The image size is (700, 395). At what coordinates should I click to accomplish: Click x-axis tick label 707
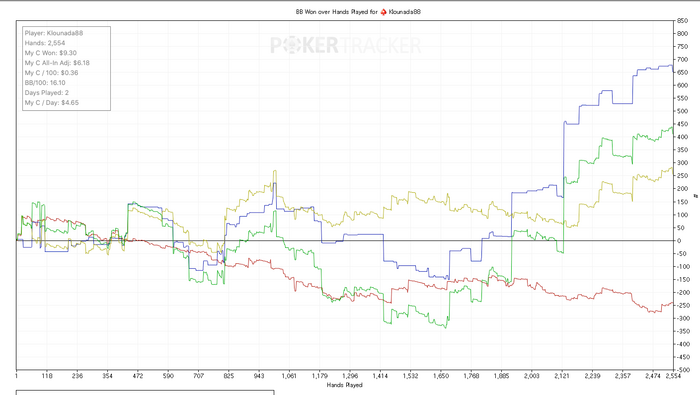pyautogui.click(x=198, y=376)
